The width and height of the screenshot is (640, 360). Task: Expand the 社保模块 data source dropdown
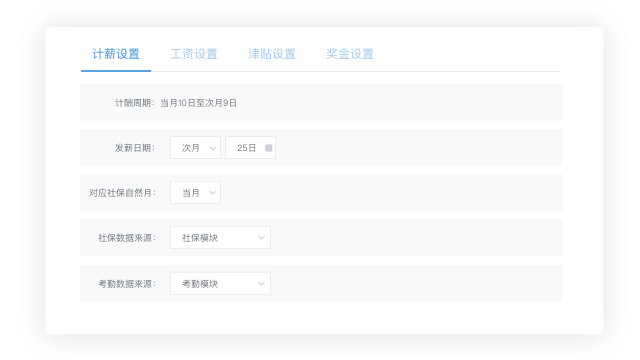coord(220,238)
